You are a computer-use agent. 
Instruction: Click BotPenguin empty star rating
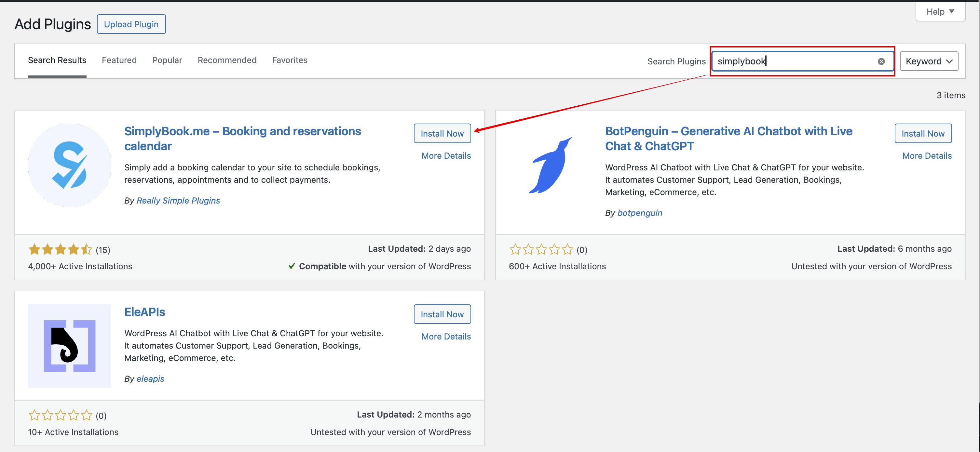point(541,250)
